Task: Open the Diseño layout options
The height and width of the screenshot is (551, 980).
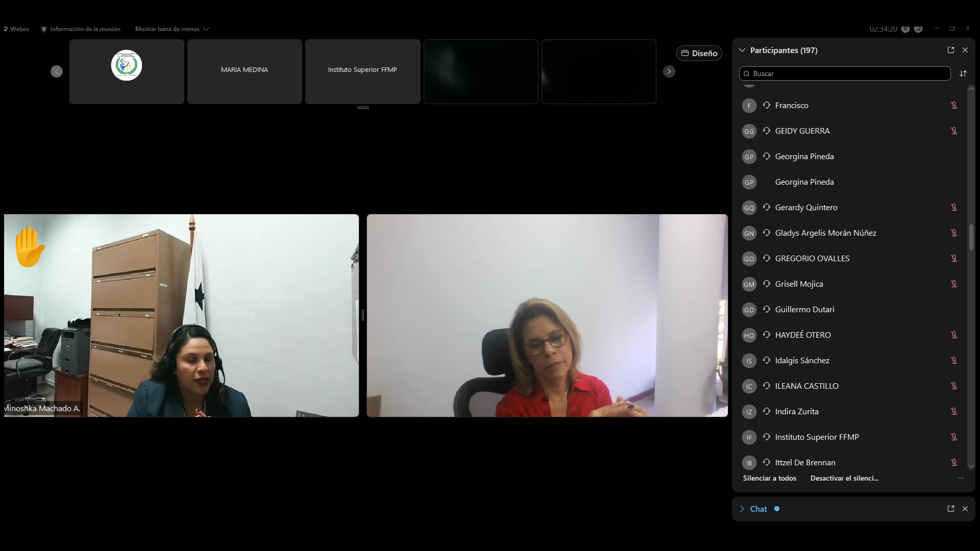Action: click(699, 53)
